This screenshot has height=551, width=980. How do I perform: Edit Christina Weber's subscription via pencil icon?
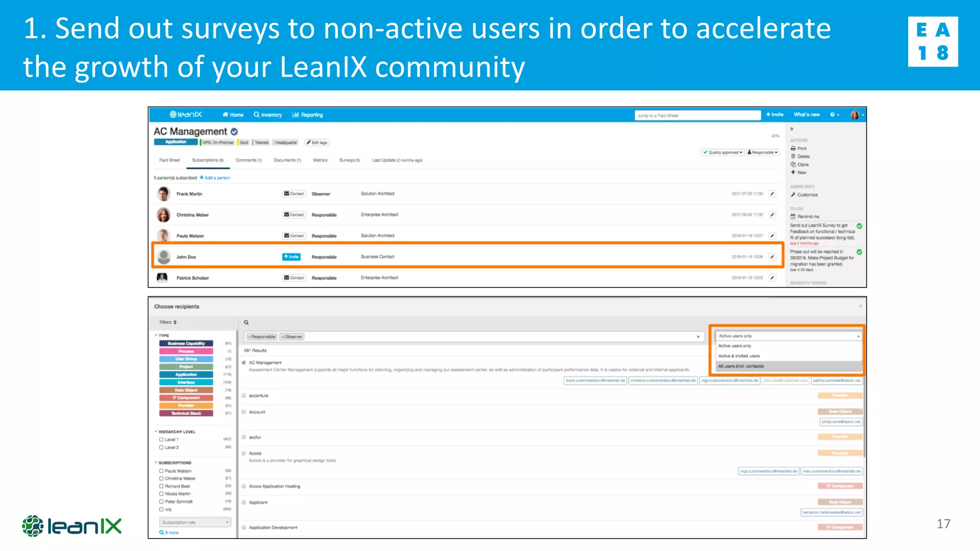[772, 215]
